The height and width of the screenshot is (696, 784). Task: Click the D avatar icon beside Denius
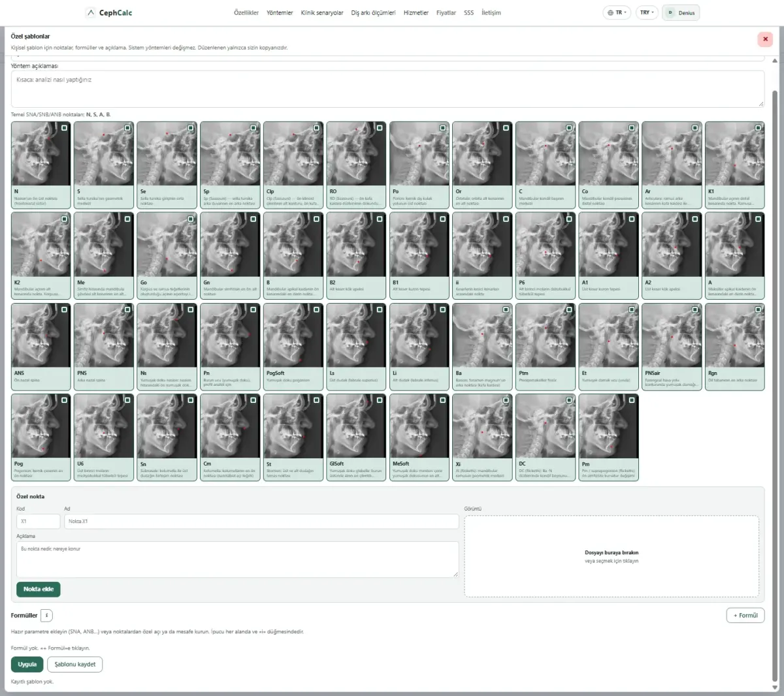click(x=670, y=12)
